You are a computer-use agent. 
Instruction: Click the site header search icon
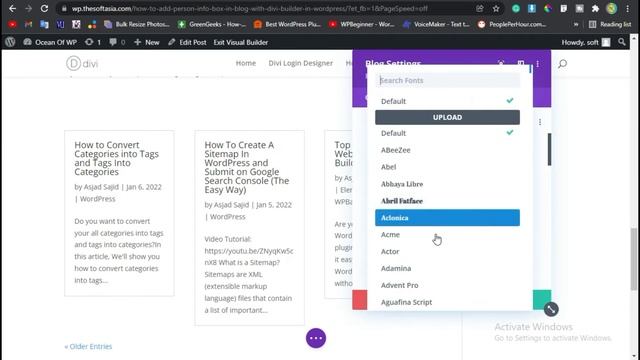pos(562,64)
